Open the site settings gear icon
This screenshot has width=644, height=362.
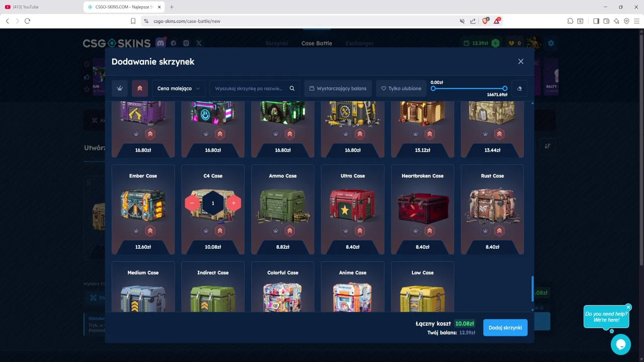pyautogui.click(x=551, y=43)
